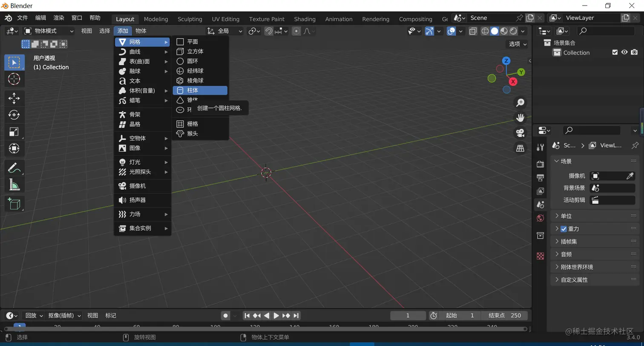Select the Scale tool

click(14, 132)
